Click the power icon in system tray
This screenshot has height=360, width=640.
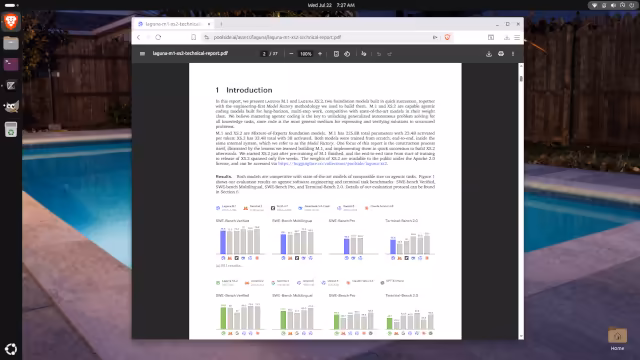(x=632, y=5)
